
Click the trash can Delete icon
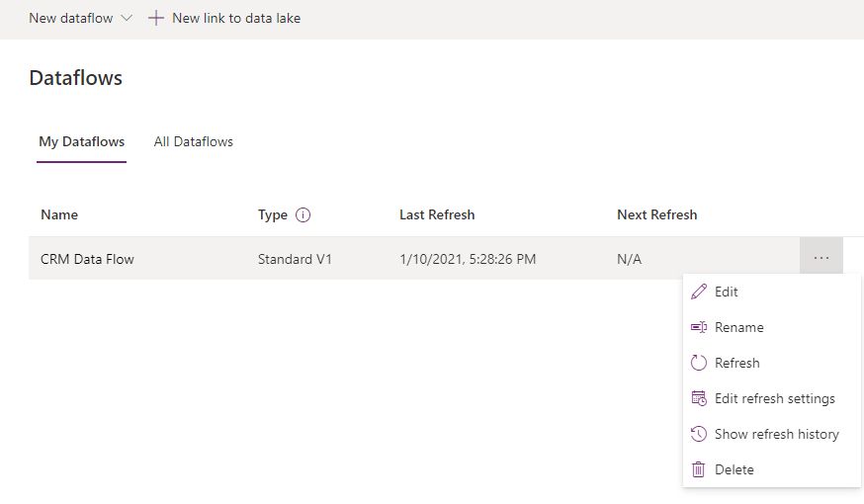pyautogui.click(x=699, y=469)
